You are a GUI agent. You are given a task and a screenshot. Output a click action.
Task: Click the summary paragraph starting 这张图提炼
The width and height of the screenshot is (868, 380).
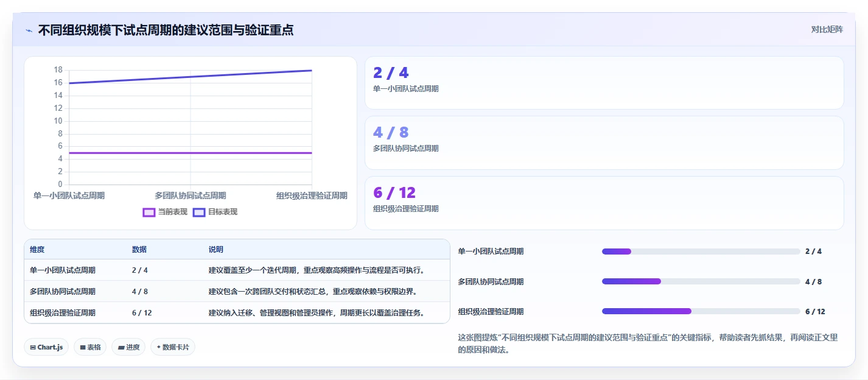pos(648,343)
